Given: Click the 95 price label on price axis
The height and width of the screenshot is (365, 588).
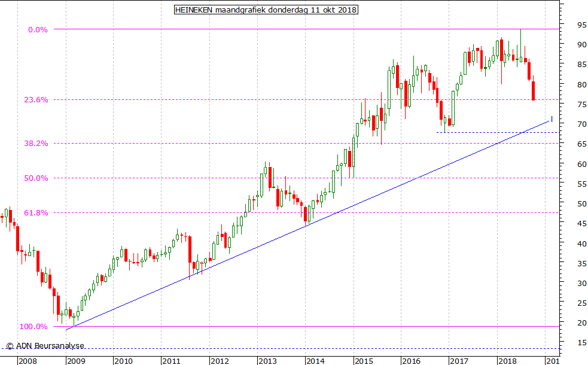Looking at the screenshot, I should coord(582,25).
